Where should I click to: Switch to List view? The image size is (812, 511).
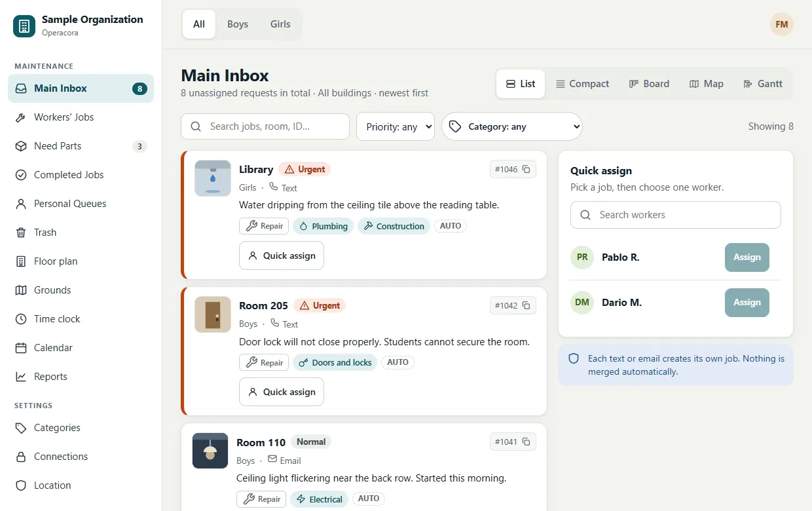tap(521, 84)
